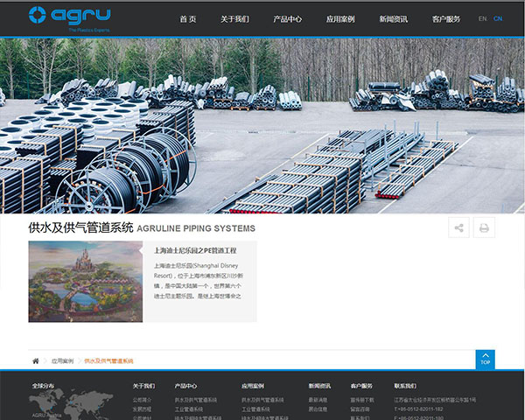Open the 关于我们 nav menu item
This screenshot has width=525, height=420.
coord(234,18)
